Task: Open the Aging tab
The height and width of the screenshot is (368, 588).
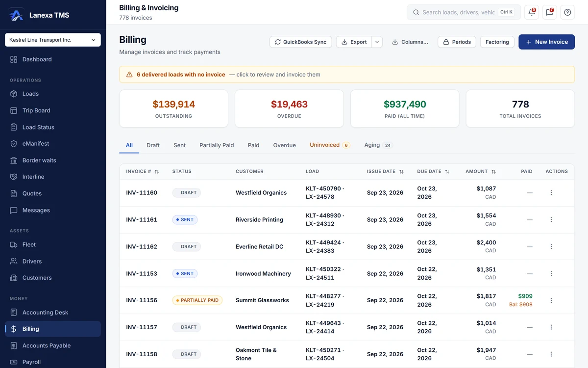Action: coord(378,145)
